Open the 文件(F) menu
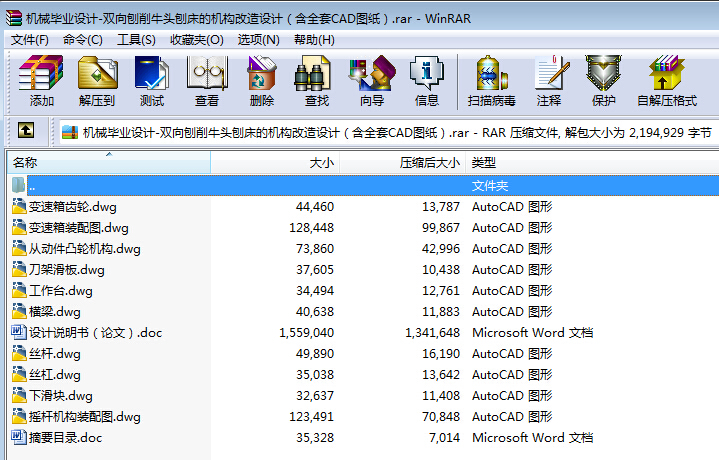The image size is (719, 460). point(30,40)
